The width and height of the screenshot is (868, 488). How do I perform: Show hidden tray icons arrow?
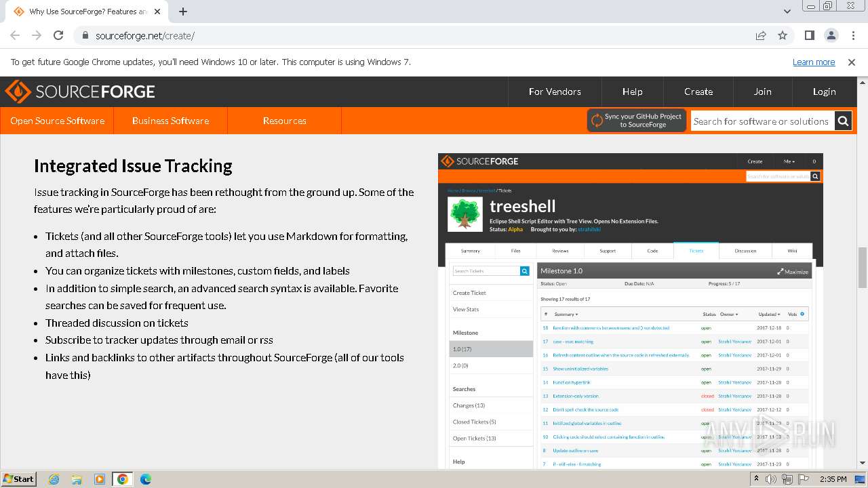pos(757,479)
